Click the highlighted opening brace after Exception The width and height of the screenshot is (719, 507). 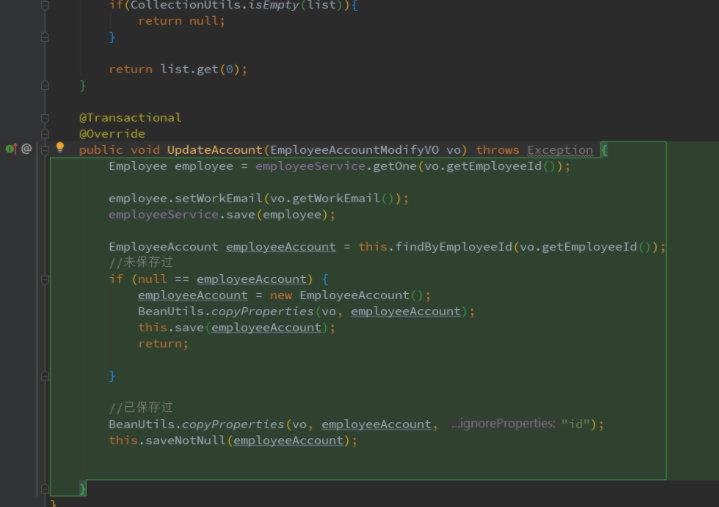604,150
